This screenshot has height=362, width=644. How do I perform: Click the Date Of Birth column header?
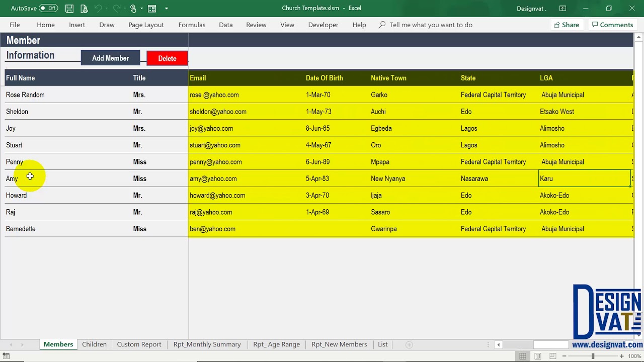coord(325,78)
